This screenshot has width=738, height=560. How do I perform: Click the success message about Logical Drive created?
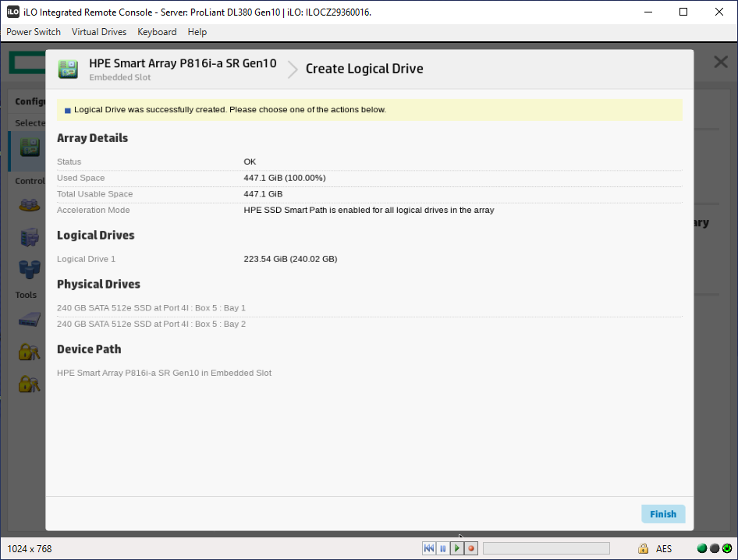point(229,110)
